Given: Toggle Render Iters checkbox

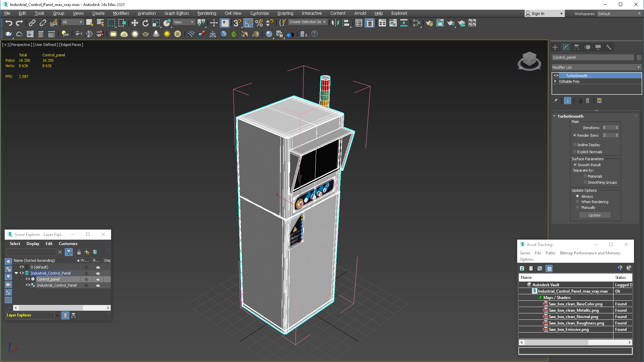Looking at the screenshot, I should pyautogui.click(x=575, y=135).
